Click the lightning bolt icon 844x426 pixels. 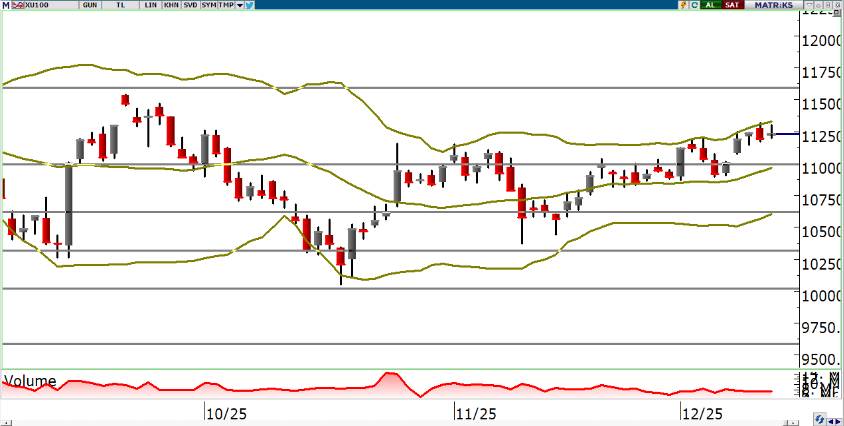tap(683, 5)
